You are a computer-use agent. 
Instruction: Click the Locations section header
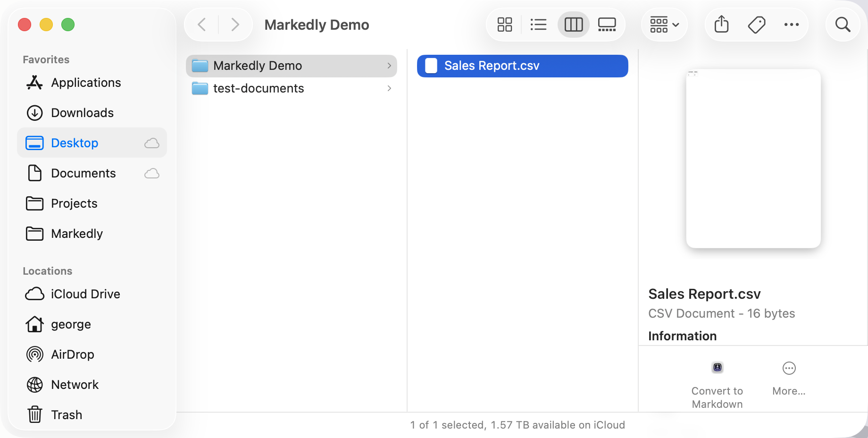click(x=48, y=271)
